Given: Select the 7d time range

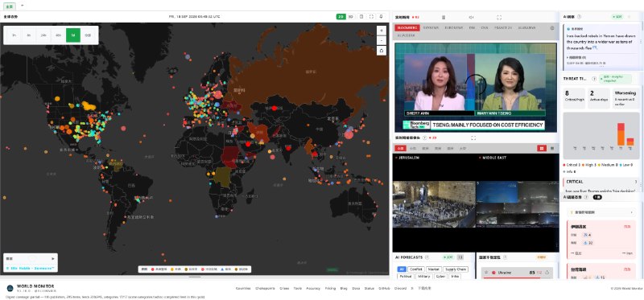Looking at the screenshot, I should click(73, 35).
